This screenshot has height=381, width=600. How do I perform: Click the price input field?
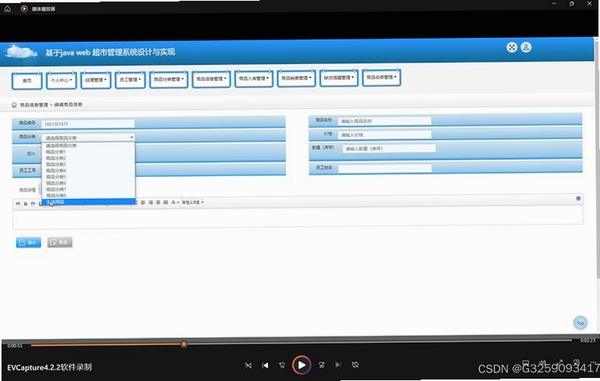tap(384, 135)
